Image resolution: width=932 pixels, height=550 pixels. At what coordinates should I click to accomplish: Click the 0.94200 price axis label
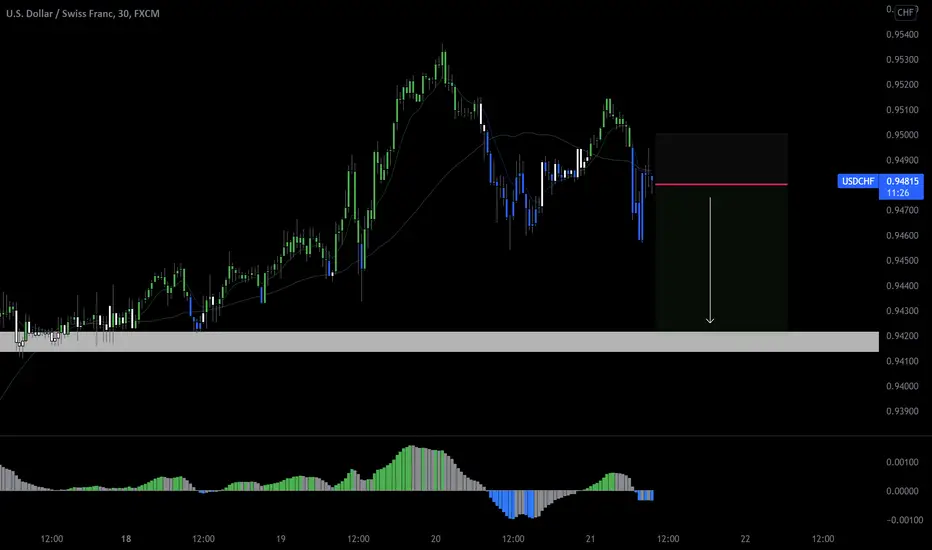[x=902, y=335]
